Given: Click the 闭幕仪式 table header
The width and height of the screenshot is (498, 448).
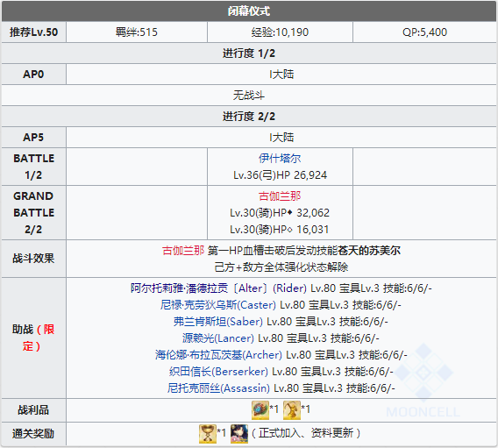Looking at the screenshot, I should click(x=249, y=11).
